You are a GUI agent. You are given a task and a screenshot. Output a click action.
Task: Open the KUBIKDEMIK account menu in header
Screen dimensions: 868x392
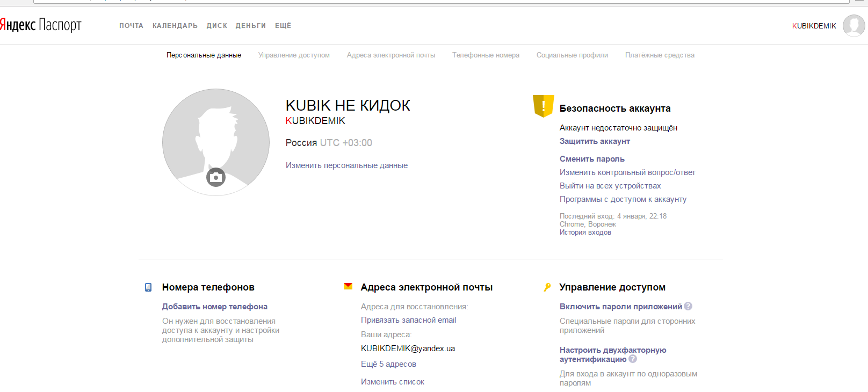tap(814, 26)
